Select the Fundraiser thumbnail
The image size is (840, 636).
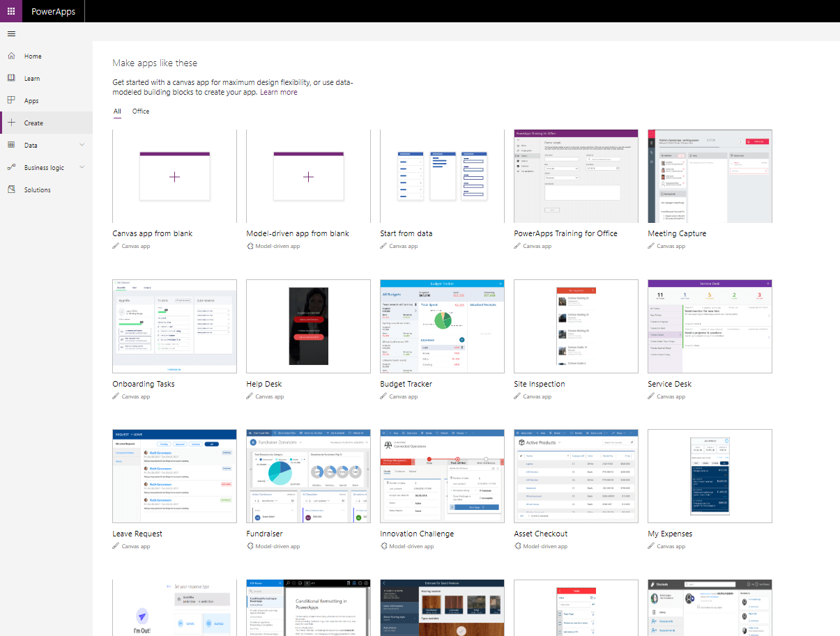308,476
